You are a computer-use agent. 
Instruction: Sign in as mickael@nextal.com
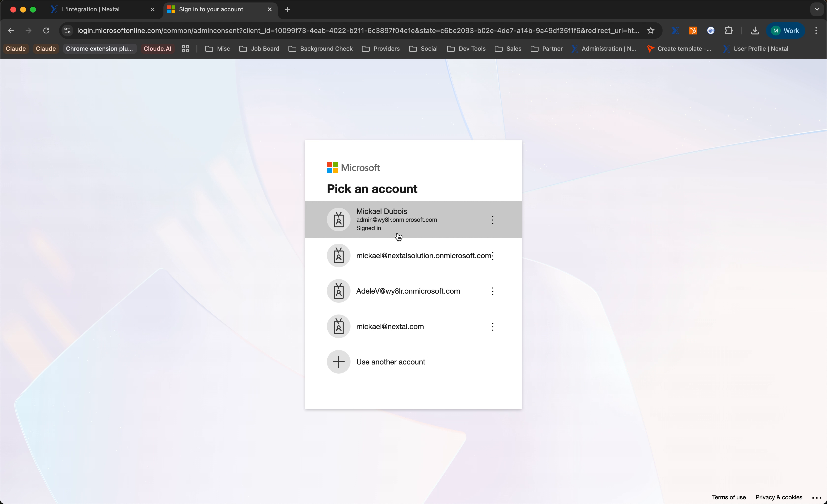click(390, 326)
